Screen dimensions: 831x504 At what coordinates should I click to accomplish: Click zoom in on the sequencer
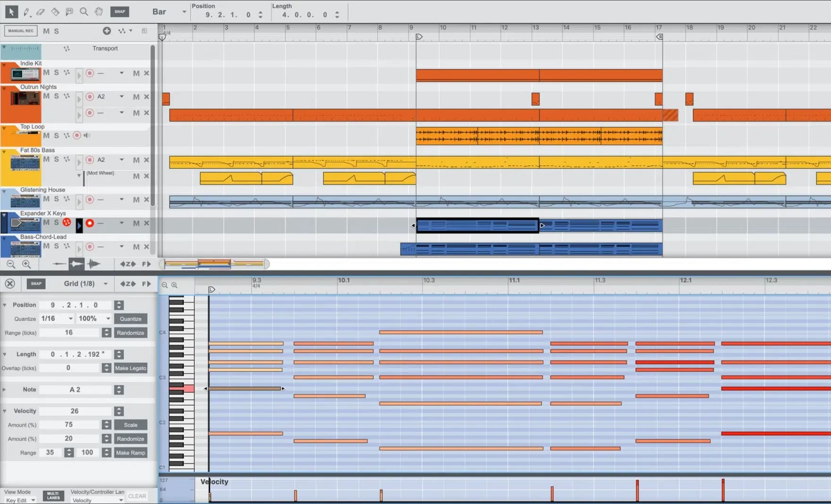coord(27,264)
